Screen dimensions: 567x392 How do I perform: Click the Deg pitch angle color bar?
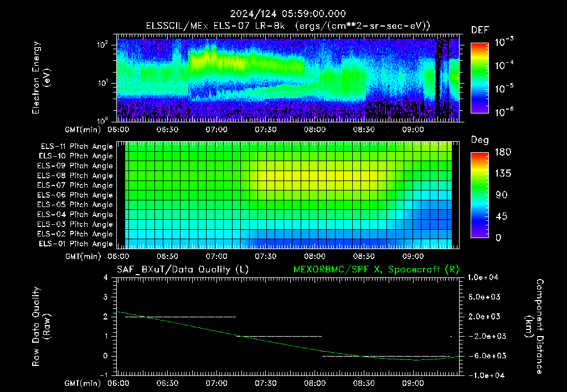pos(480,195)
